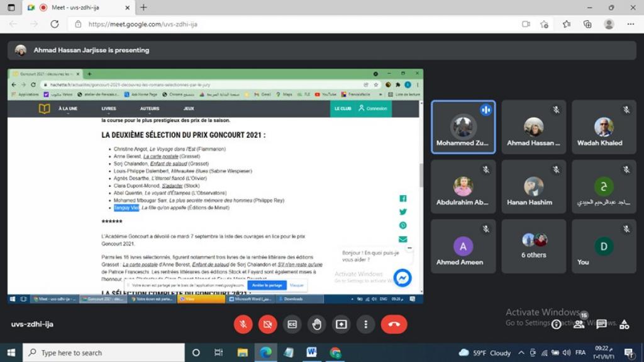The height and width of the screenshot is (362, 644).
Task: Refresh the page with the reload button
Action: [55, 24]
